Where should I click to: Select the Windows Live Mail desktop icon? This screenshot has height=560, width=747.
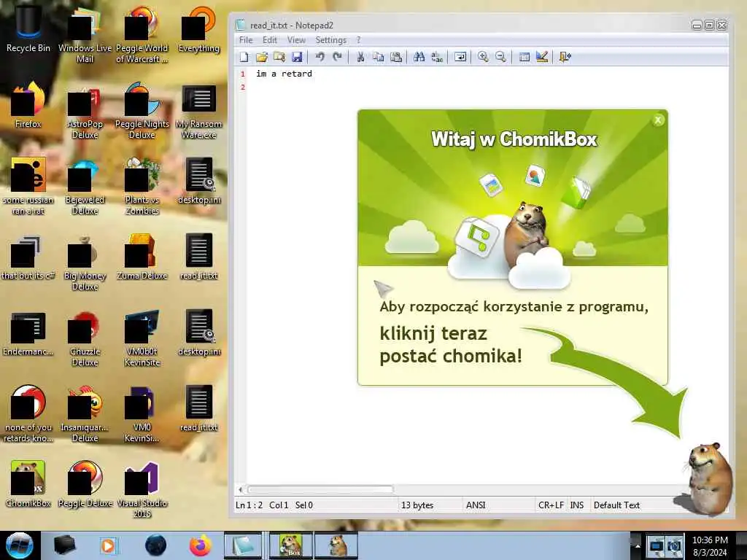85,34
